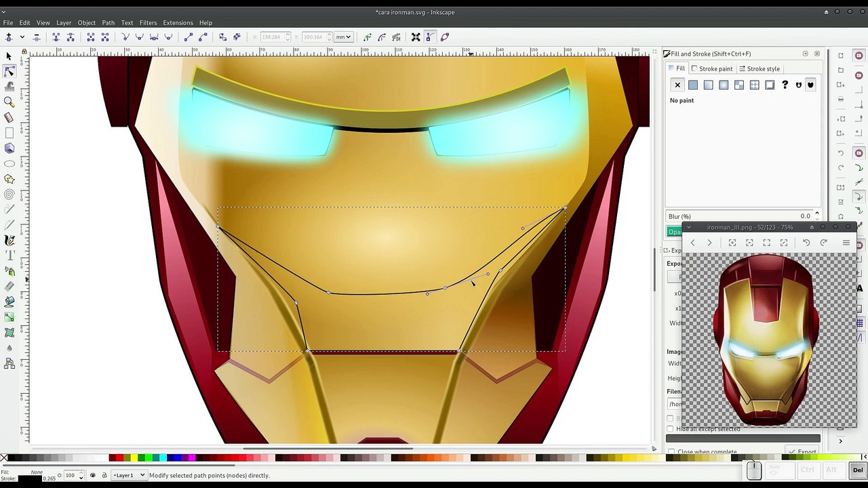Set fill to No paint (X)
868x488 pixels.
[x=677, y=85]
